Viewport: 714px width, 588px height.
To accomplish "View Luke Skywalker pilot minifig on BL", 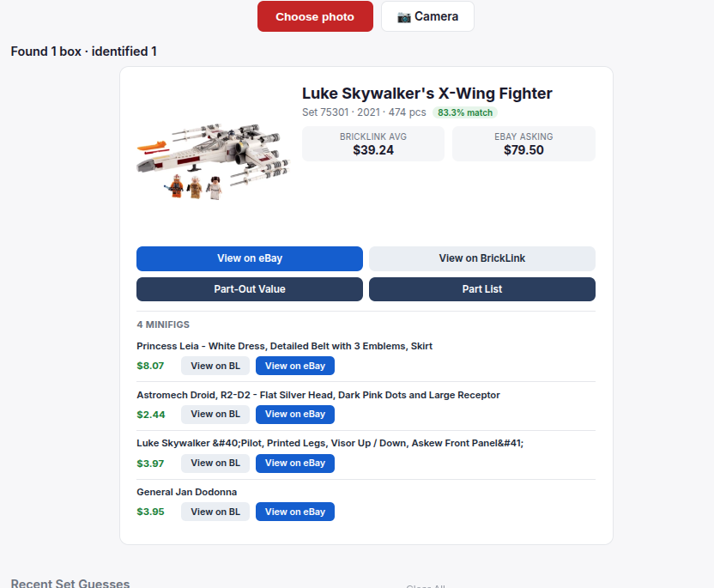I will [x=215, y=464].
